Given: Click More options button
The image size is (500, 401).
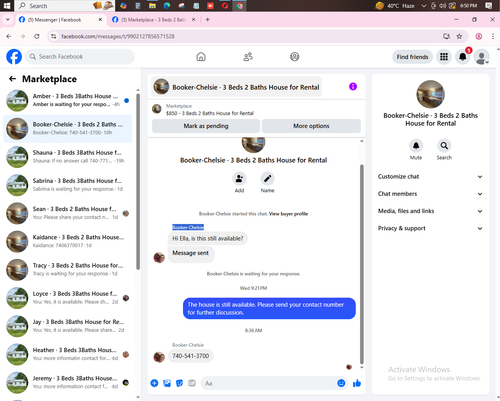Looking at the screenshot, I should 311,126.
